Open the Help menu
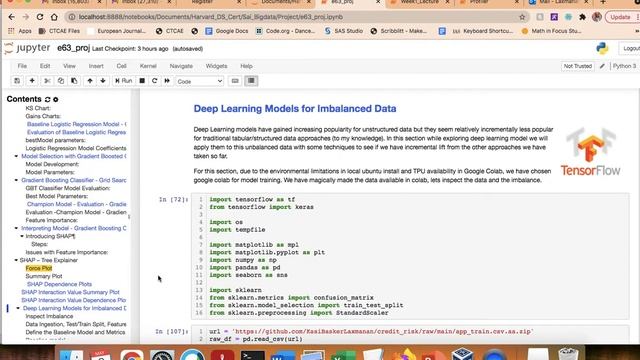 point(246,66)
